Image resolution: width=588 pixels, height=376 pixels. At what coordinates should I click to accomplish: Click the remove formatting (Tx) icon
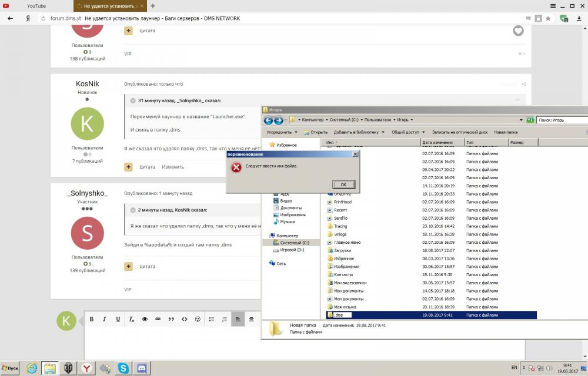coord(131,319)
